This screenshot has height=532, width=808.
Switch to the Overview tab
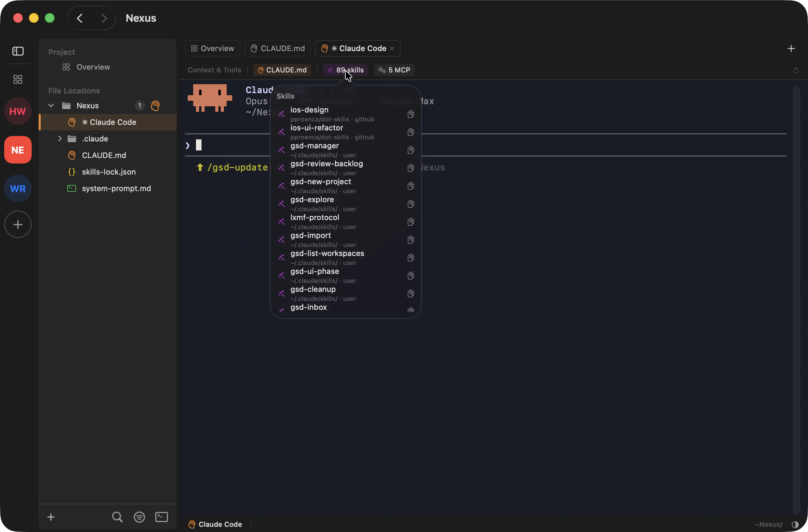click(x=211, y=48)
